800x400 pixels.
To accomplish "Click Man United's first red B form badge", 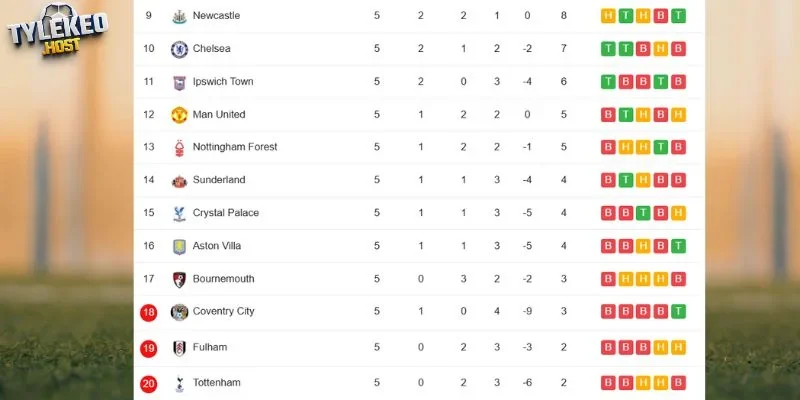I will pos(608,115).
